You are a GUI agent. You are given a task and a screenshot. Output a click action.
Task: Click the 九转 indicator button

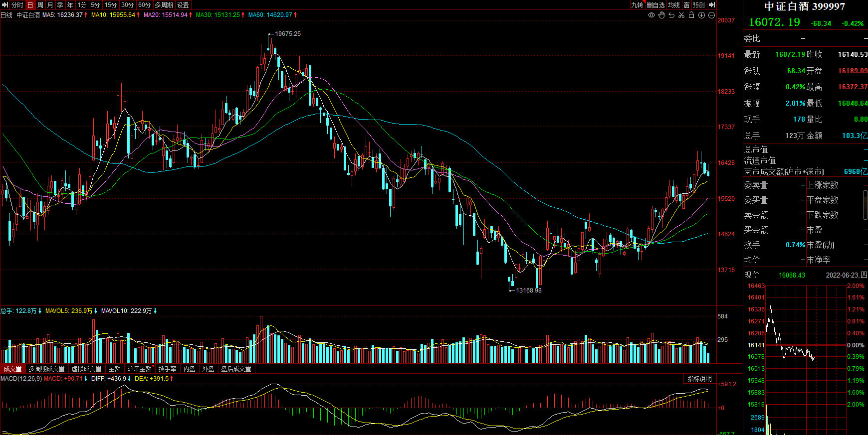click(637, 5)
